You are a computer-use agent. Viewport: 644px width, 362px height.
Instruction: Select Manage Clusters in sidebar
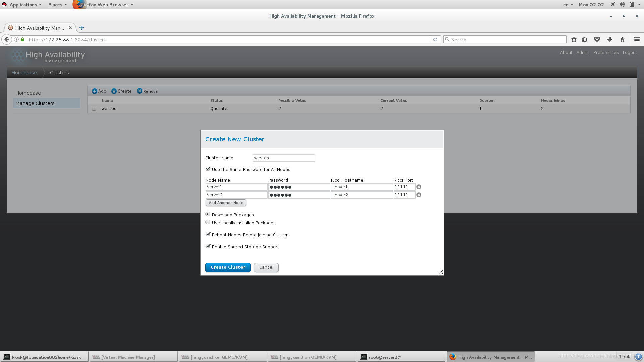[x=35, y=103]
